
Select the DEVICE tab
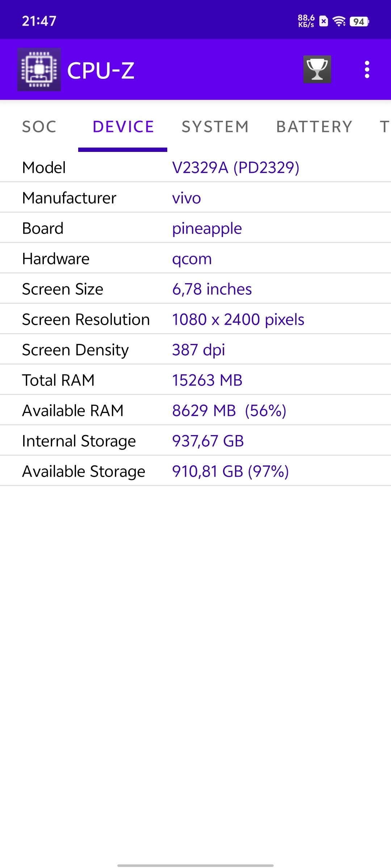point(123,127)
